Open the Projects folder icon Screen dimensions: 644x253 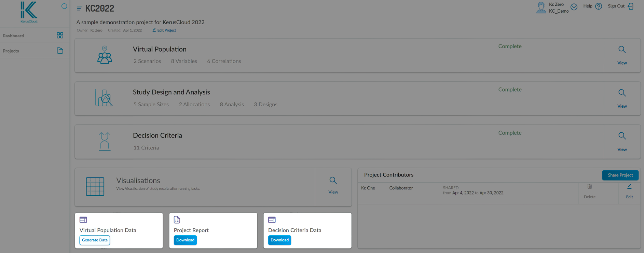click(60, 51)
